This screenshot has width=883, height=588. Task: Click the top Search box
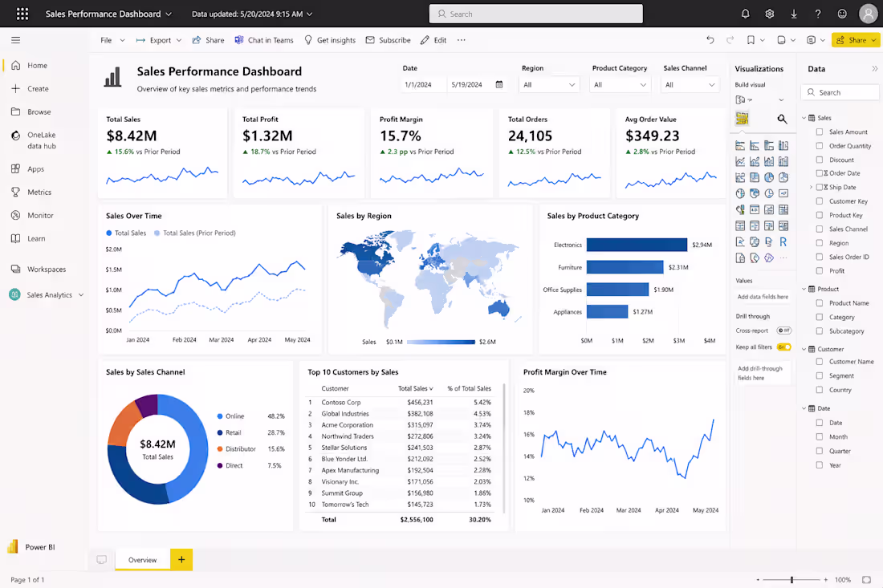click(x=535, y=14)
